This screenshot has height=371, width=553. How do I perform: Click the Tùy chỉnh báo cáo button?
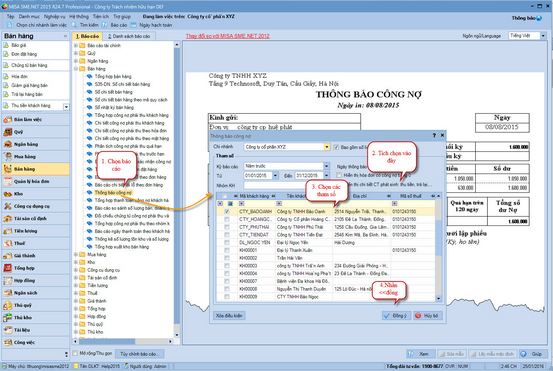click(x=140, y=354)
